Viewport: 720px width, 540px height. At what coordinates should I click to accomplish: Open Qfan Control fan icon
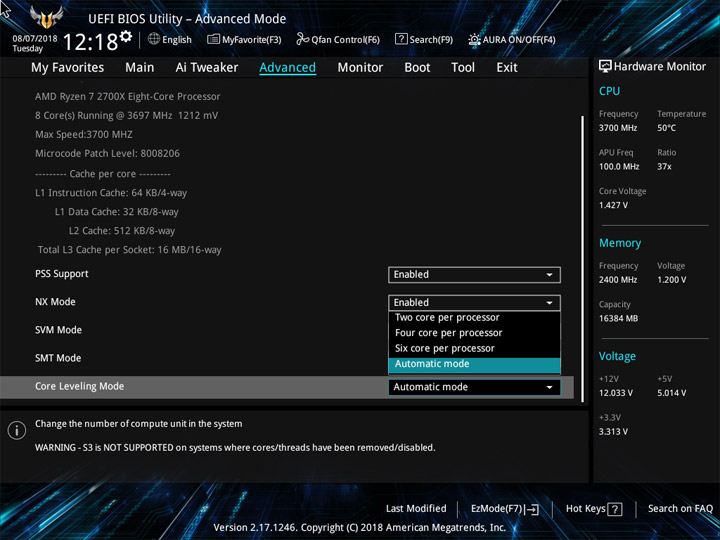302,39
